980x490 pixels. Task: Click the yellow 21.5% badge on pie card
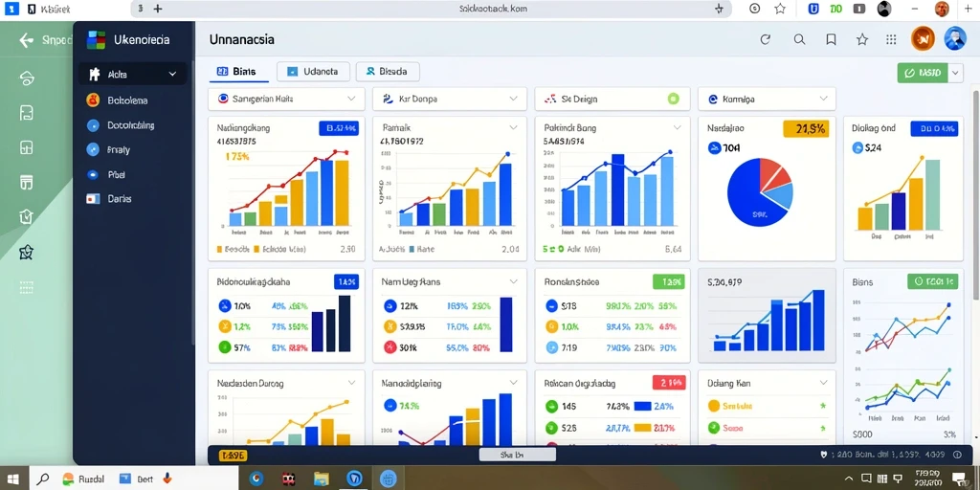(x=806, y=129)
